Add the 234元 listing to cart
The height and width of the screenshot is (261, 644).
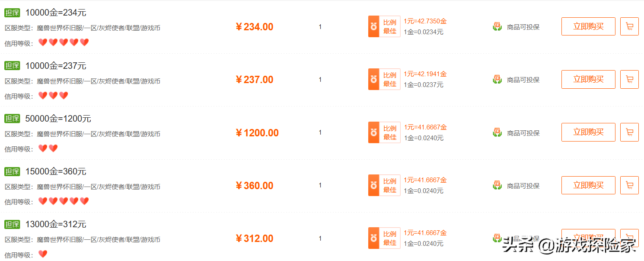click(x=629, y=26)
